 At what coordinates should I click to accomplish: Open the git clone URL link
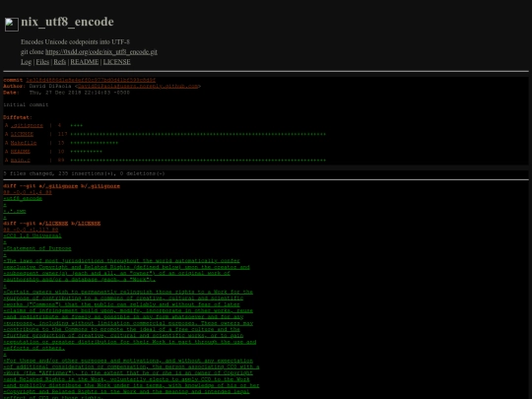pyautogui.click(x=101, y=52)
